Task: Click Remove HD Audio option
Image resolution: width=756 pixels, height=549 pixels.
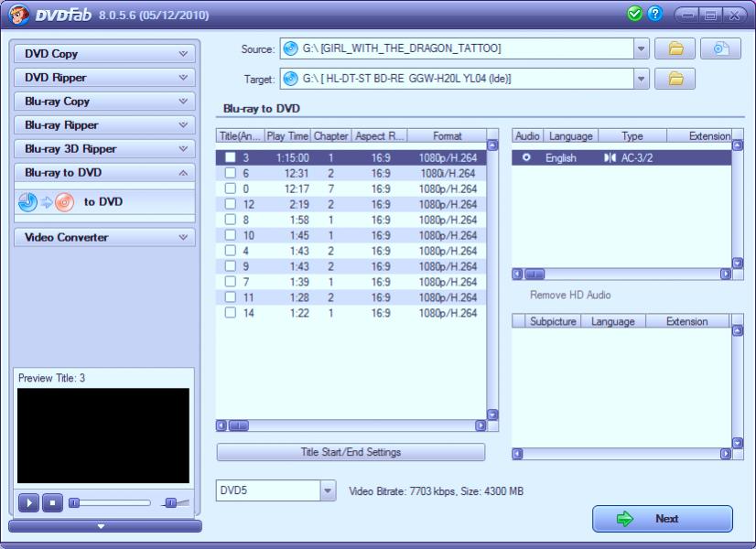Action: (x=570, y=295)
